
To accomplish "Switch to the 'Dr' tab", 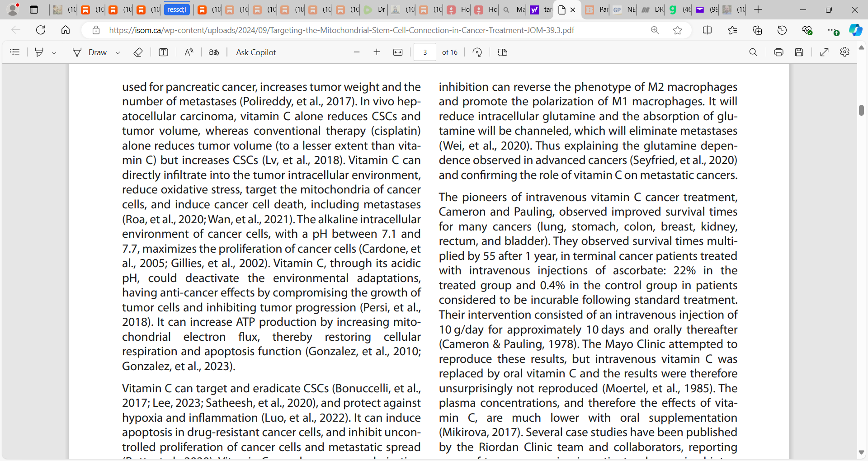I will [375, 9].
